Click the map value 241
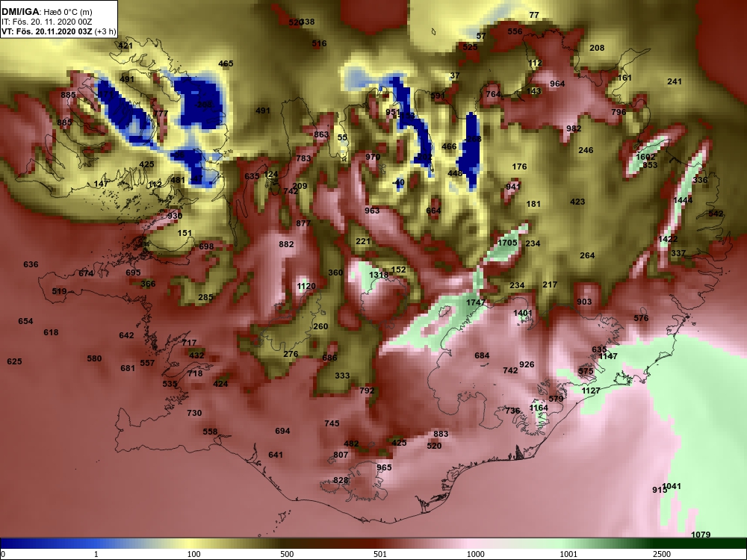 point(674,81)
